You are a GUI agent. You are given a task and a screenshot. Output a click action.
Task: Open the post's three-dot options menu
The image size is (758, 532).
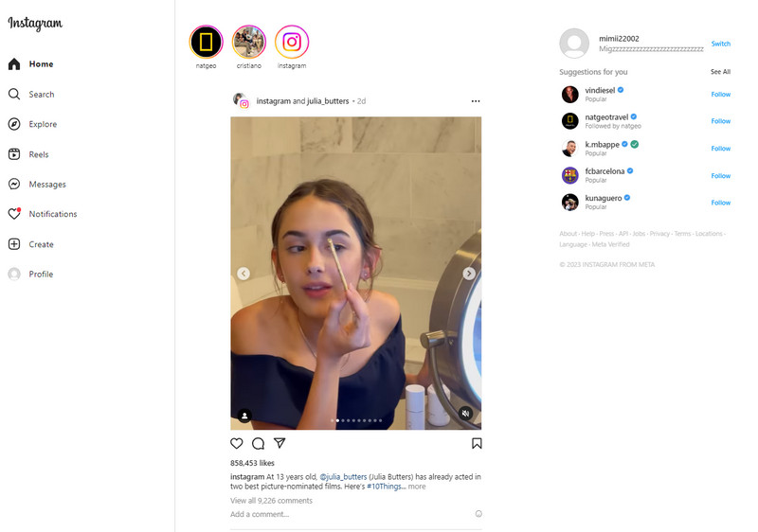pos(476,101)
